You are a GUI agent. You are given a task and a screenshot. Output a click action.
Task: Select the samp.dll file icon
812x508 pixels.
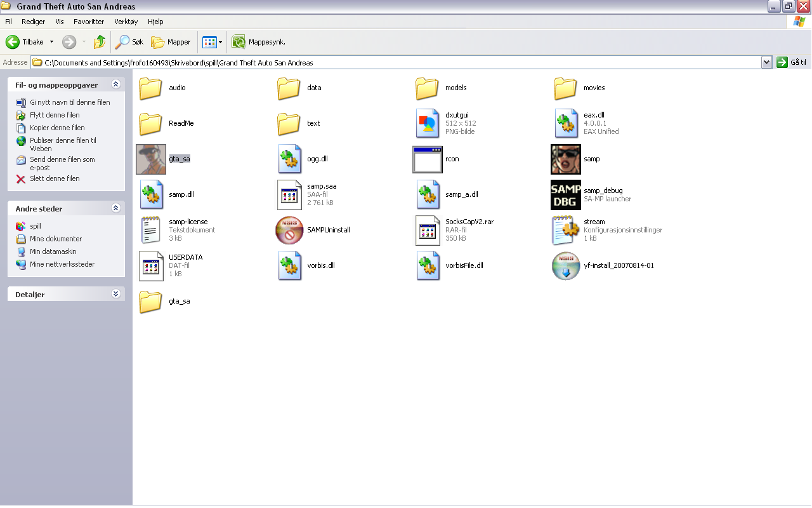pos(151,195)
